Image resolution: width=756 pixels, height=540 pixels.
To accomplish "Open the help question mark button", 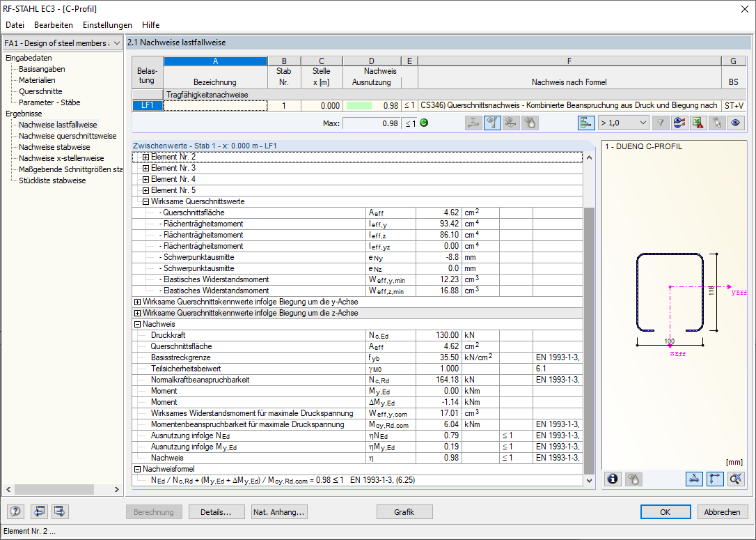I will (x=15, y=511).
